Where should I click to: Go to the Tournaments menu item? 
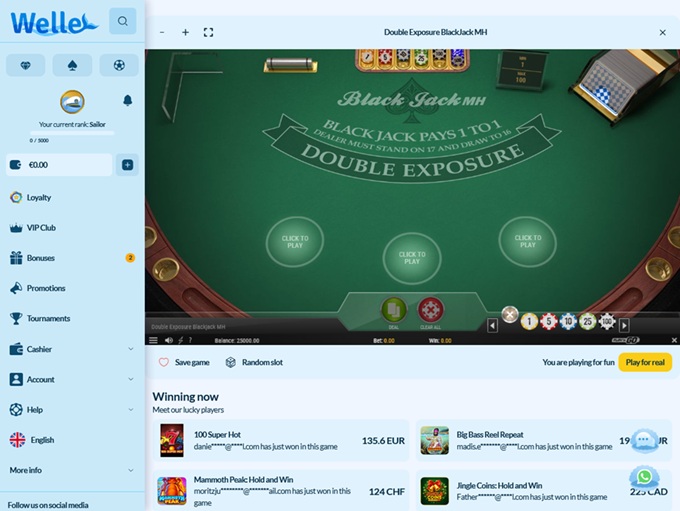48,318
